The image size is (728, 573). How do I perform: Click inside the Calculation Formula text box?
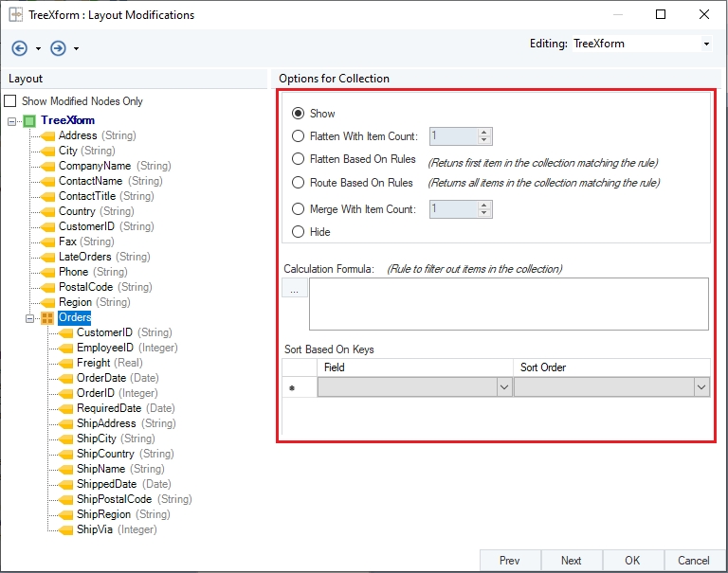point(508,303)
